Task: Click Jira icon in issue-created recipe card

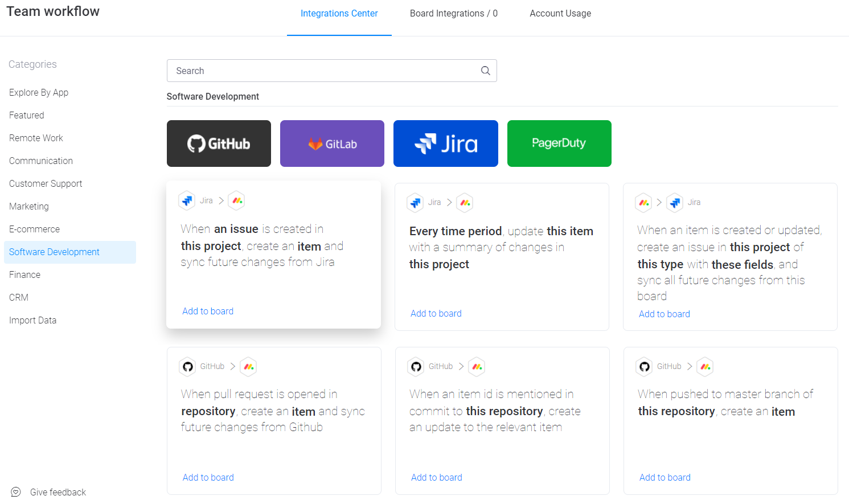Action: pyautogui.click(x=187, y=200)
